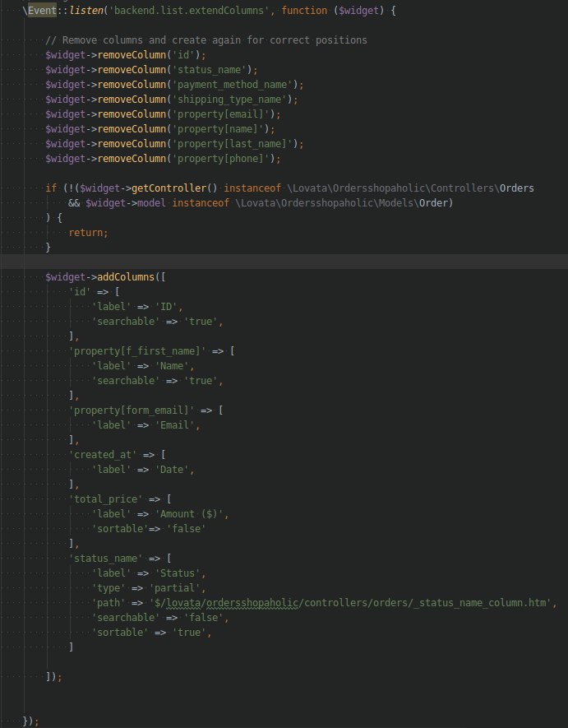Click the Models\Order class reference
Screen dimensions: 568x728
click(342, 203)
